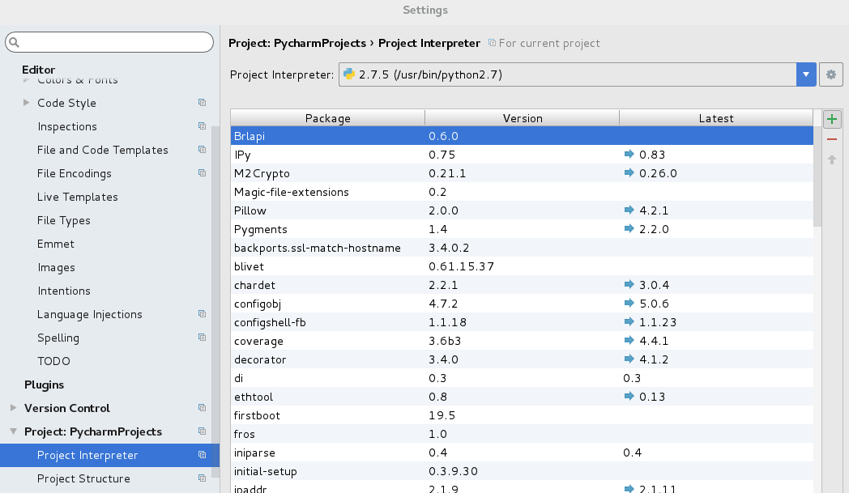Viewport: 849px width, 493px height.
Task: Click the red minus uninstall package icon
Action: (832, 140)
